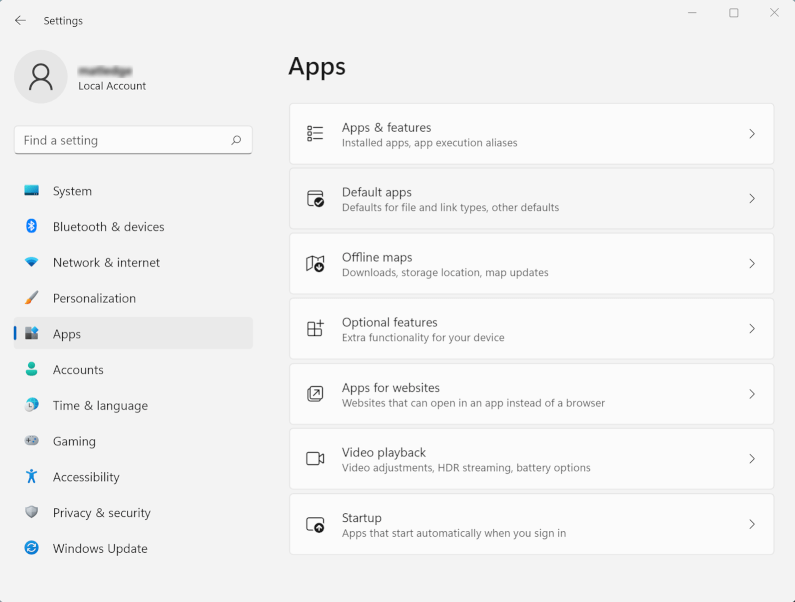Open Startup title
The width and height of the screenshot is (795, 602).
point(362,518)
